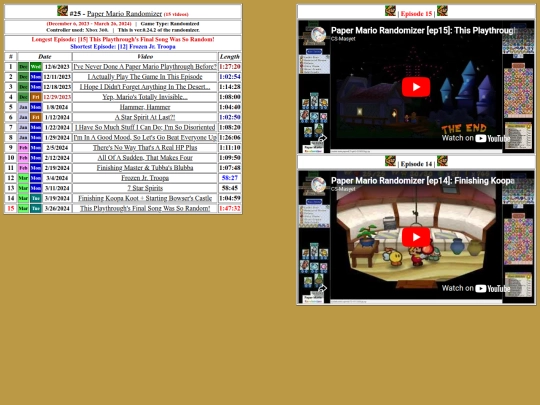The width and height of the screenshot is (540, 405).
Task: Open 'I Hope I Didn't Forget Anything In The Desert...'
Action: click(145, 87)
